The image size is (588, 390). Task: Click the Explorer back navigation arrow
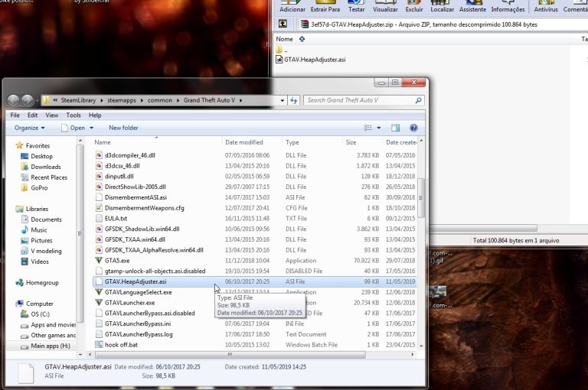click(14, 100)
